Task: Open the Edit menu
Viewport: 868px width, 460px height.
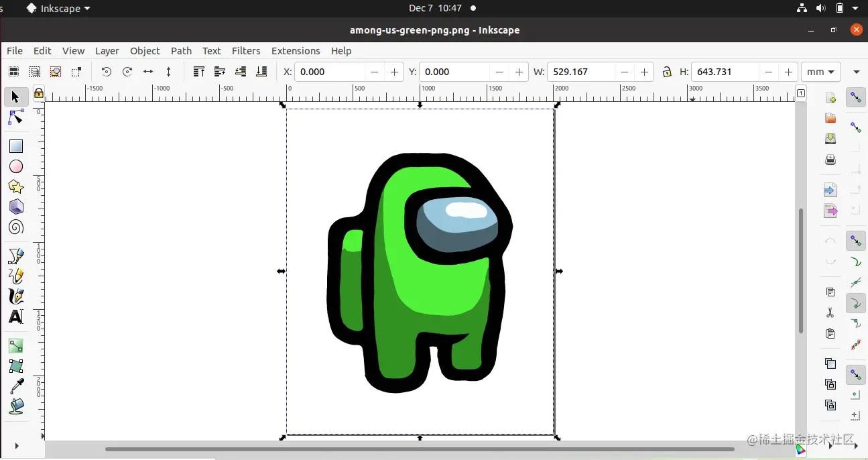Action: click(42, 51)
